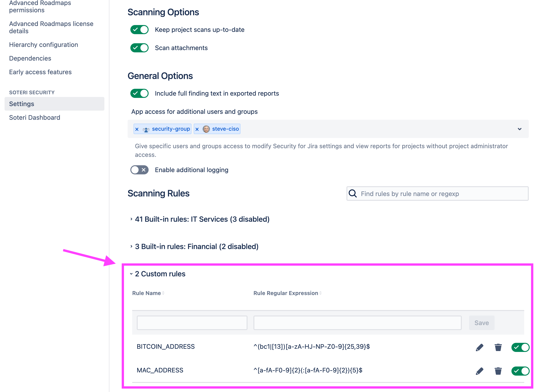
Task: Delete the BITCOIN_ADDRESS custom rule
Action: pos(498,347)
